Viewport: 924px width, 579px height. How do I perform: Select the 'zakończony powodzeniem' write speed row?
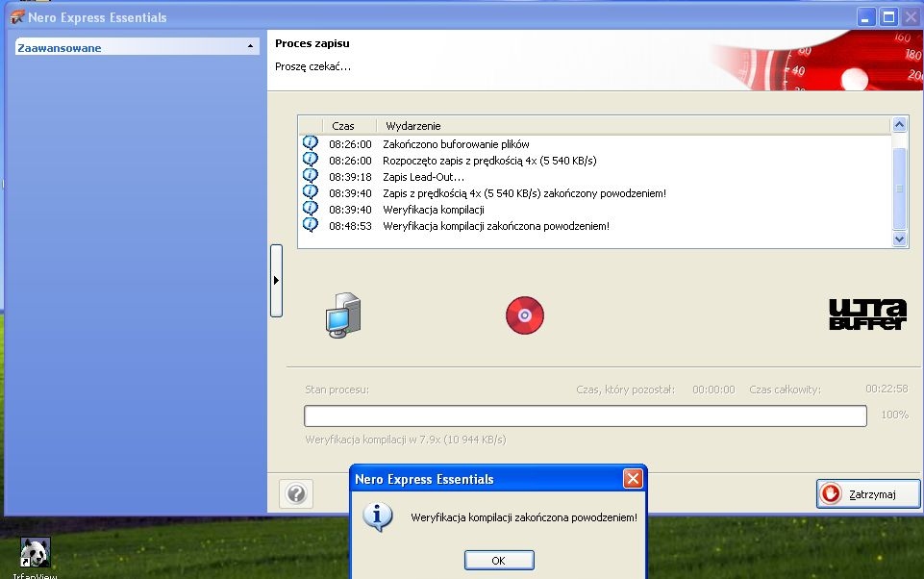tap(595, 193)
